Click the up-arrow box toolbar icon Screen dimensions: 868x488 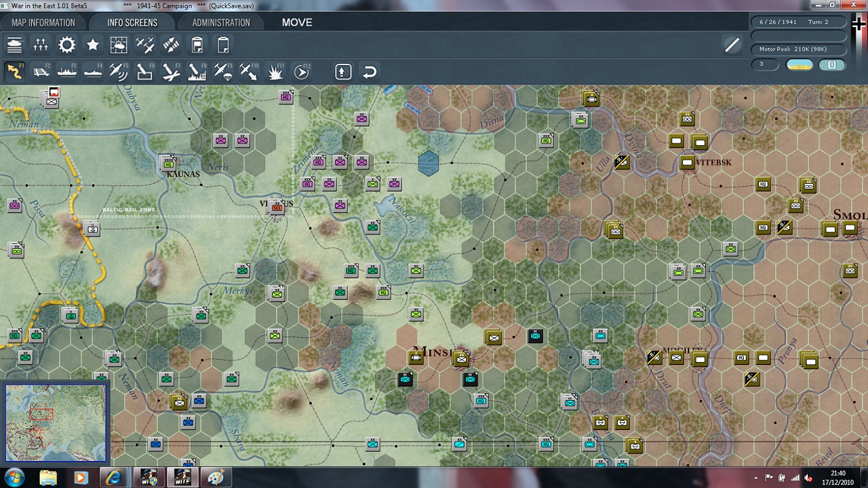click(343, 72)
